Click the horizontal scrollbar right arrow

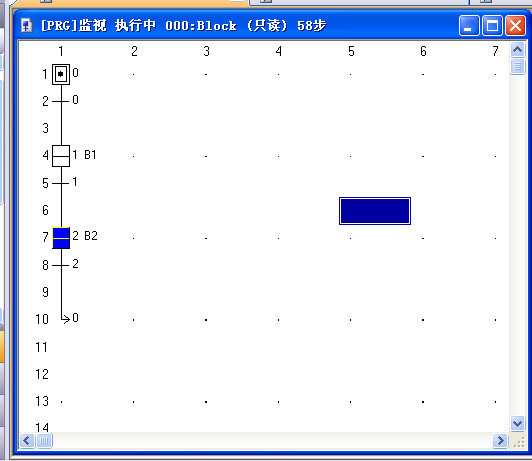tap(500, 441)
